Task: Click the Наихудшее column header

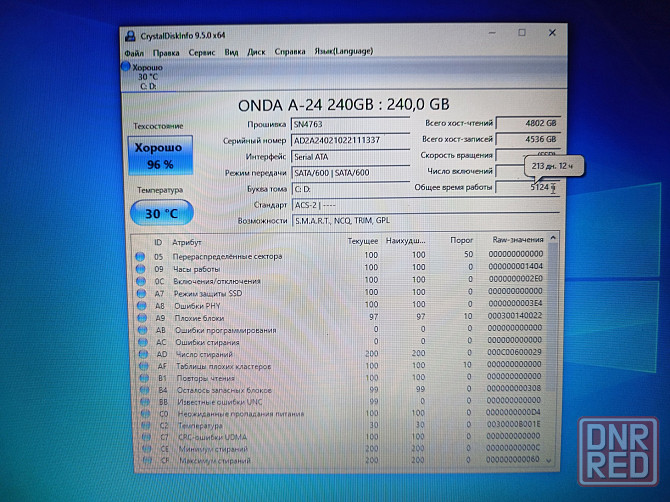Action: coord(406,241)
